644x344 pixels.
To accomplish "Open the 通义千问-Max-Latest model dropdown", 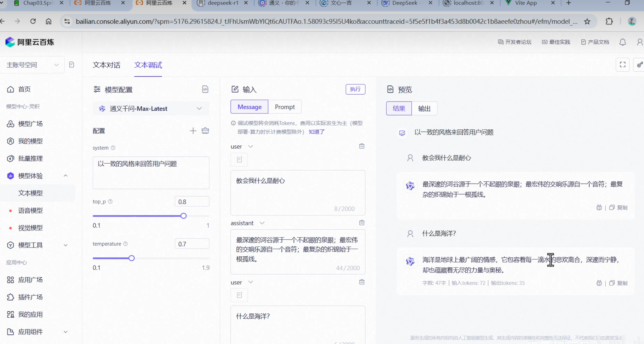I will tap(151, 109).
